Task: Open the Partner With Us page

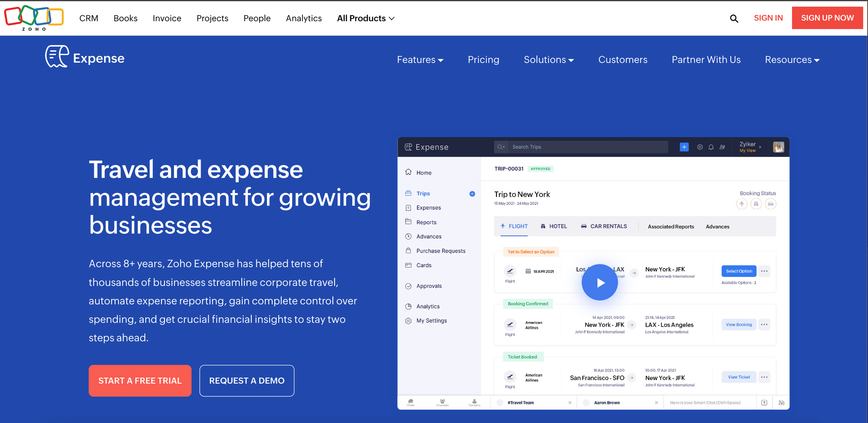Action: [x=706, y=60]
